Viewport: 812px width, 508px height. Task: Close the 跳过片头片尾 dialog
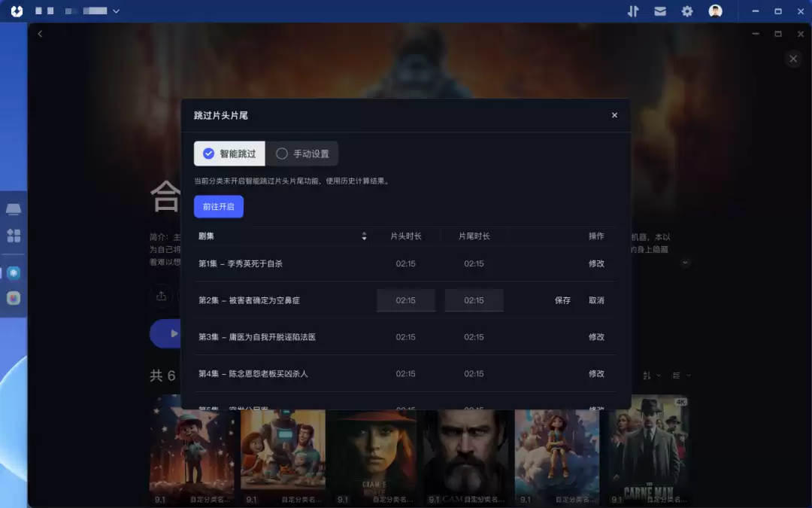tap(614, 115)
